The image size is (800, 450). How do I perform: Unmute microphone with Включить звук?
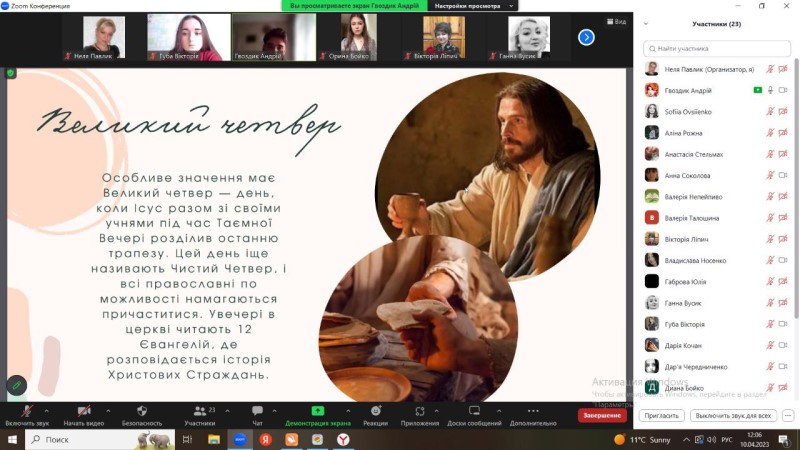[27, 415]
